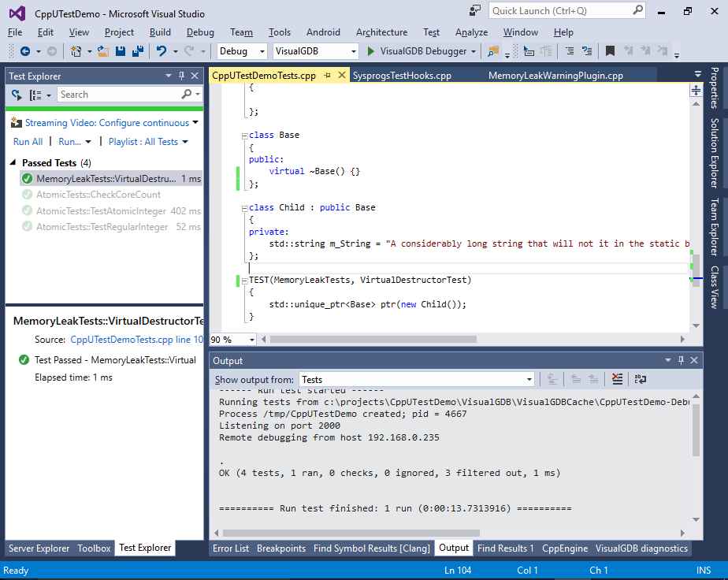Open the 'Show output from' Tests dropdown
The height and width of the screenshot is (580, 728).
(x=416, y=379)
